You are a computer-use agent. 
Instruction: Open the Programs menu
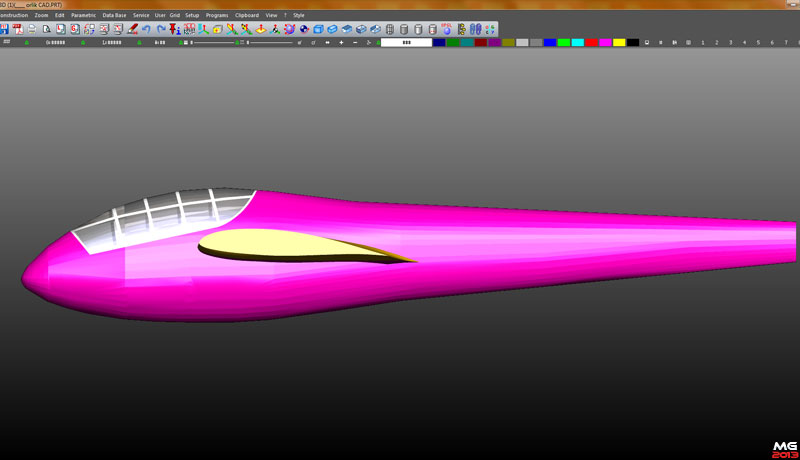click(217, 16)
